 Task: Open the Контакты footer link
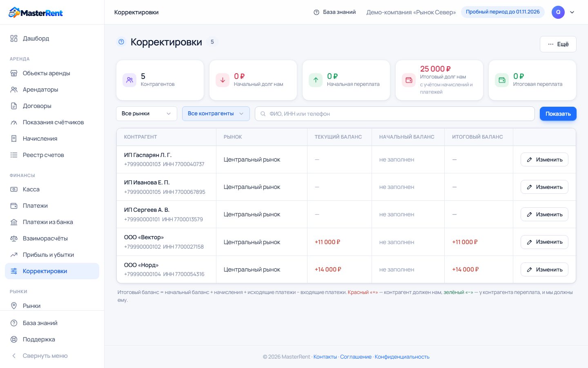tap(325, 357)
